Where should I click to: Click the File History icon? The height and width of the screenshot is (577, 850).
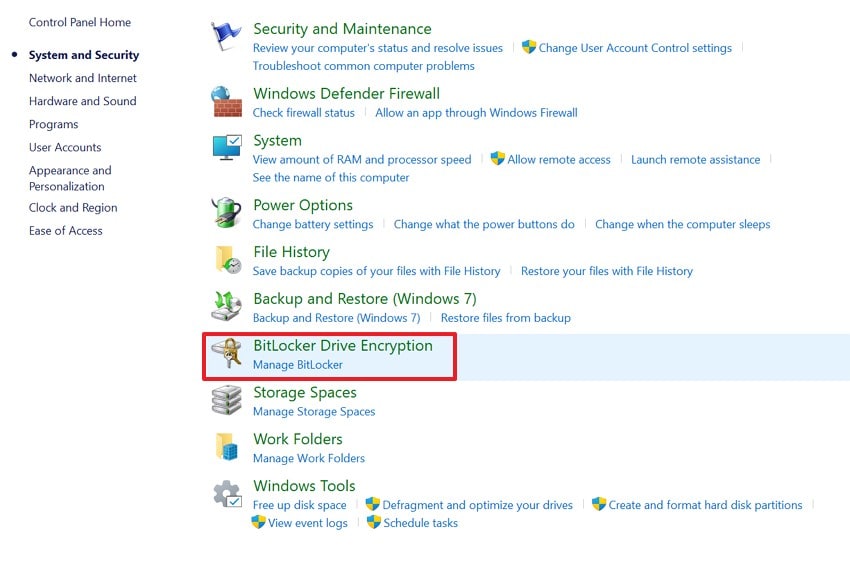click(x=227, y=259)
